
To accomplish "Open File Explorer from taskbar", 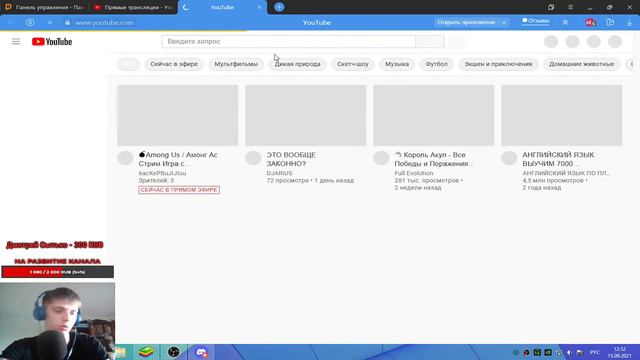I will click(x=121, y=352).
